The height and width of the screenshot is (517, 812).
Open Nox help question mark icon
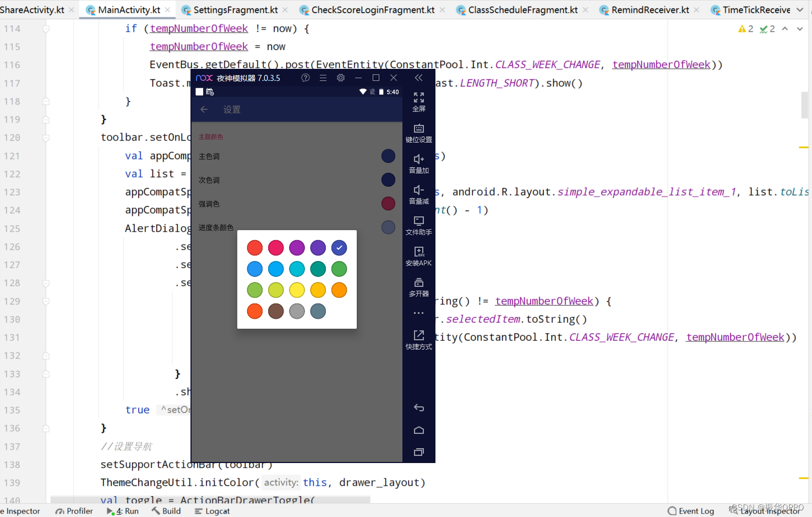point(306,78)
